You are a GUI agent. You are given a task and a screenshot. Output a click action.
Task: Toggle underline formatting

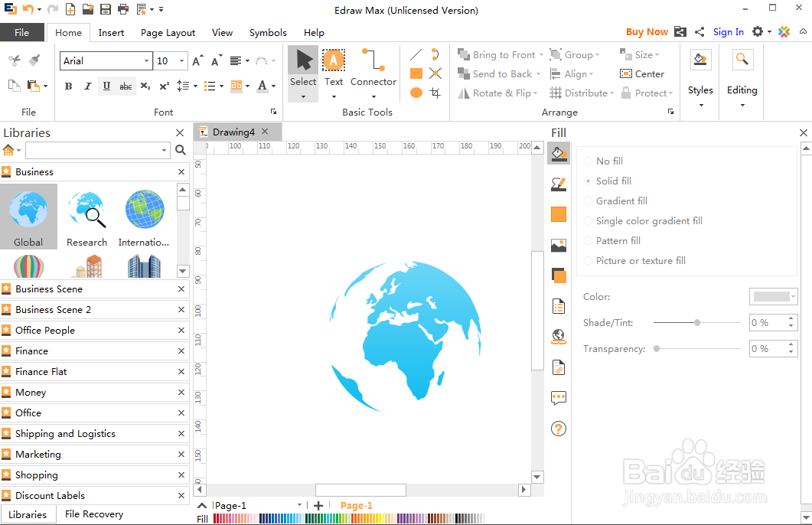[106, 86]
